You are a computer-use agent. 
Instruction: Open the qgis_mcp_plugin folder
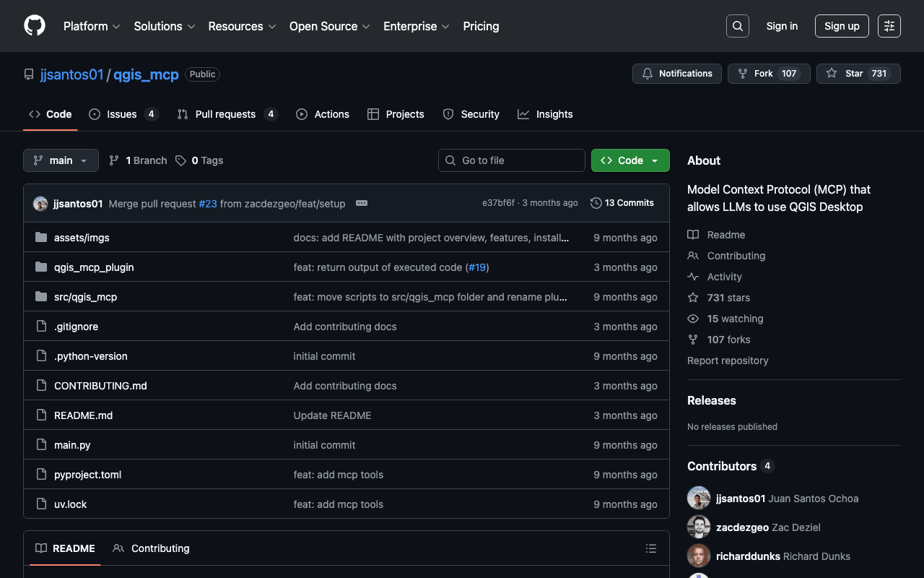(x=94, y=267)
